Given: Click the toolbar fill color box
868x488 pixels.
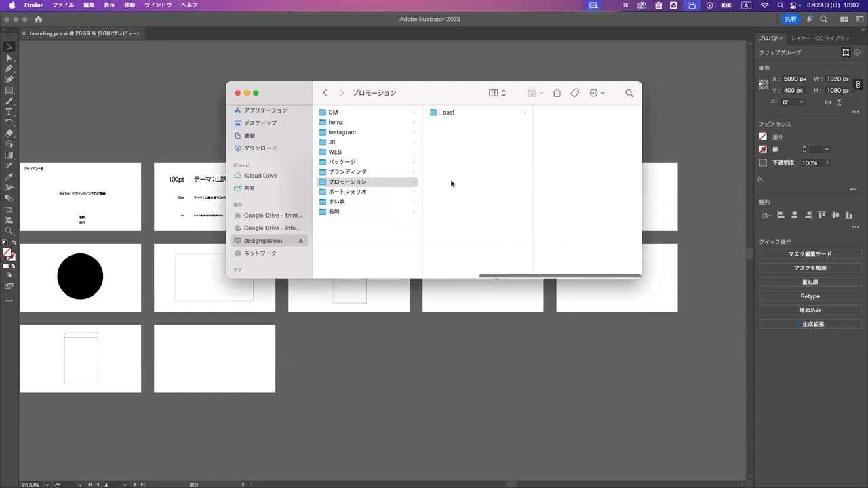Looking at the screenshot, I should pos(7,253).
